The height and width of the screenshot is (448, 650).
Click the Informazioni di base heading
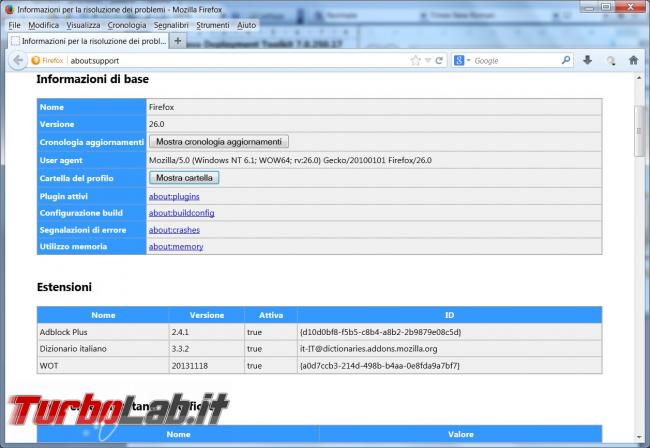pos(92,79)
